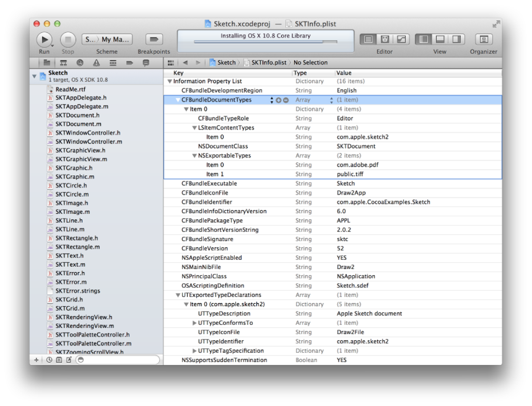Open the Organizer window

pyautogui.click(x=483, y=40)
